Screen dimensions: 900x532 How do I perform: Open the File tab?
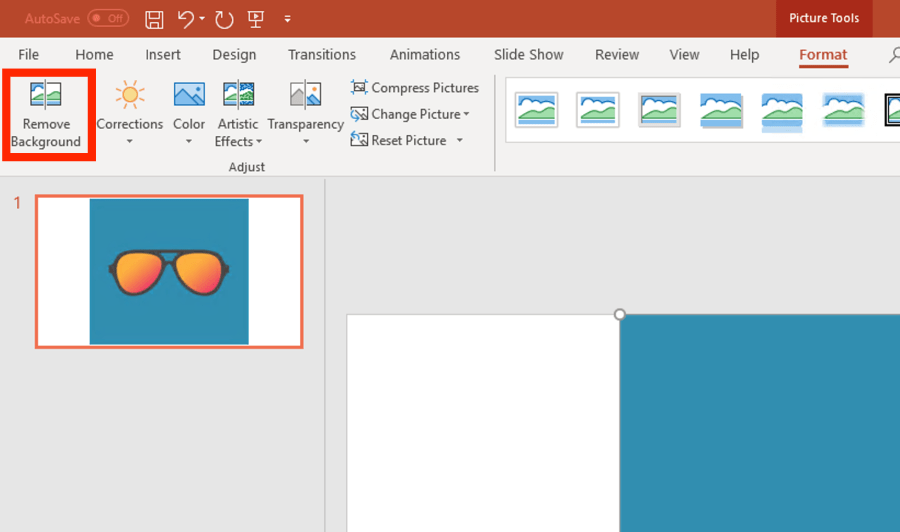(28, 55)
